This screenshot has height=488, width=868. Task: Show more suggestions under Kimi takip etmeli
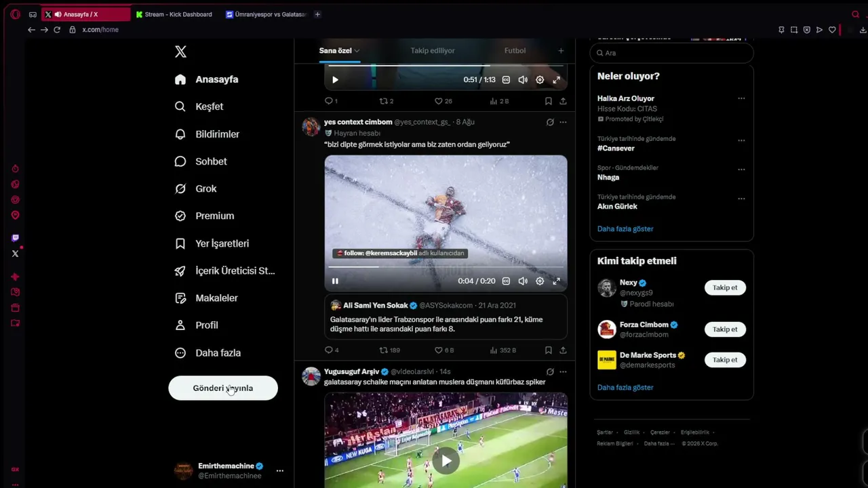pos(625,388)
